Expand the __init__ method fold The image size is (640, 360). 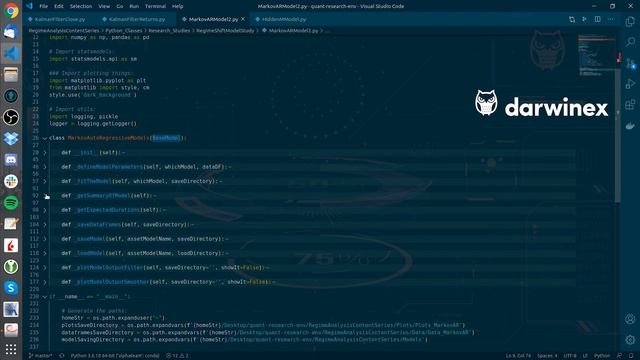click(x=45, y=153)
